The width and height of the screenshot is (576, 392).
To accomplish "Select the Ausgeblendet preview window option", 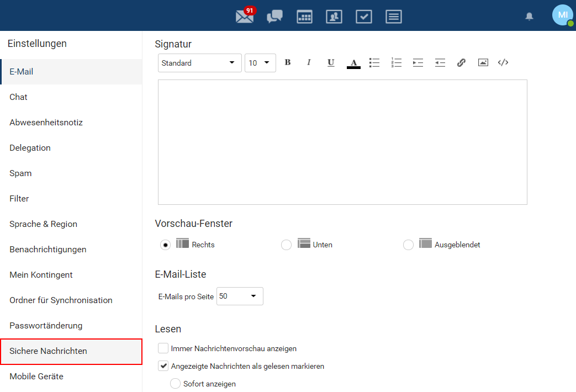I will point(408,245).
